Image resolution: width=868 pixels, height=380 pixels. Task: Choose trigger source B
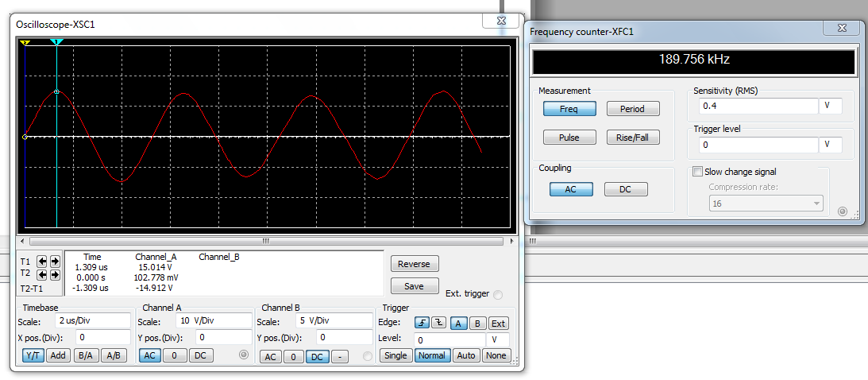pos(478,324)
